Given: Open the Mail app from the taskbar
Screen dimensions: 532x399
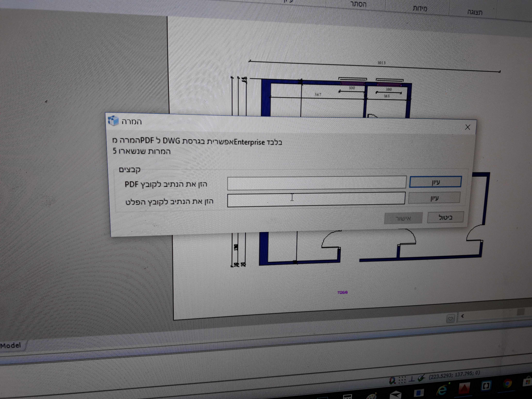Looking at the screenshot, I should (395, 395).
